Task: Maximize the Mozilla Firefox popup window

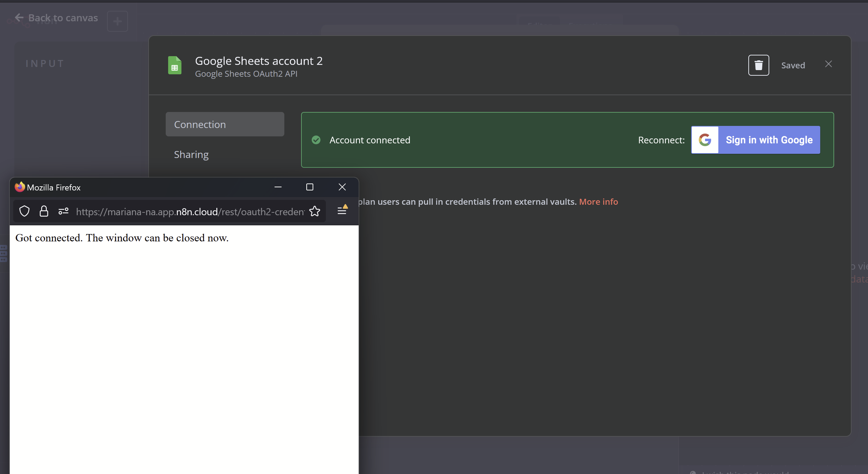Action: (310, 187)
